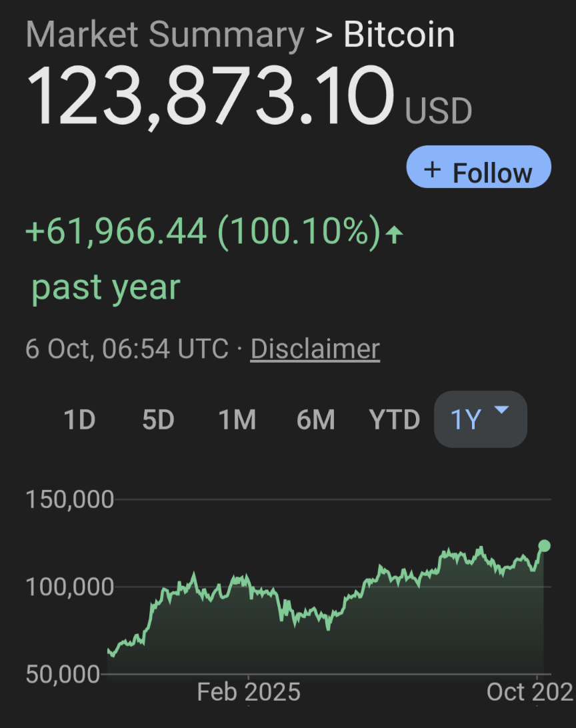Switch to the 5D time range
Image resolution: width=576 pixels, height=728 pixels.
coord(158,420)
